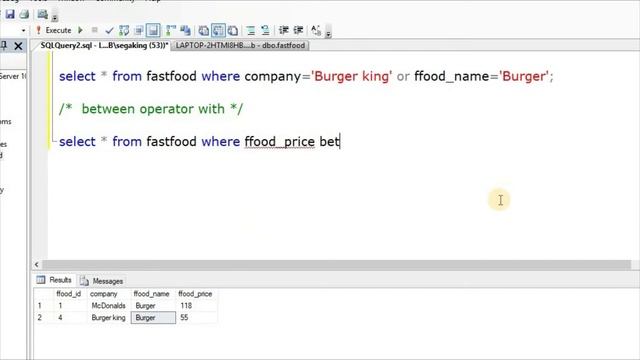
Task: Open the Messages tab
Action: point(102,281)
